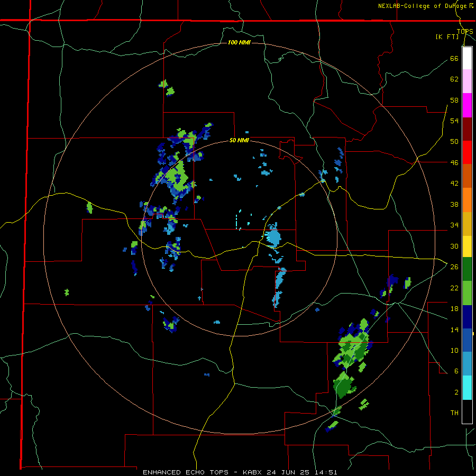Click the 'TH' threshold legend label
Viewport: 476px width, 476px height.
(x=454, y=413)
